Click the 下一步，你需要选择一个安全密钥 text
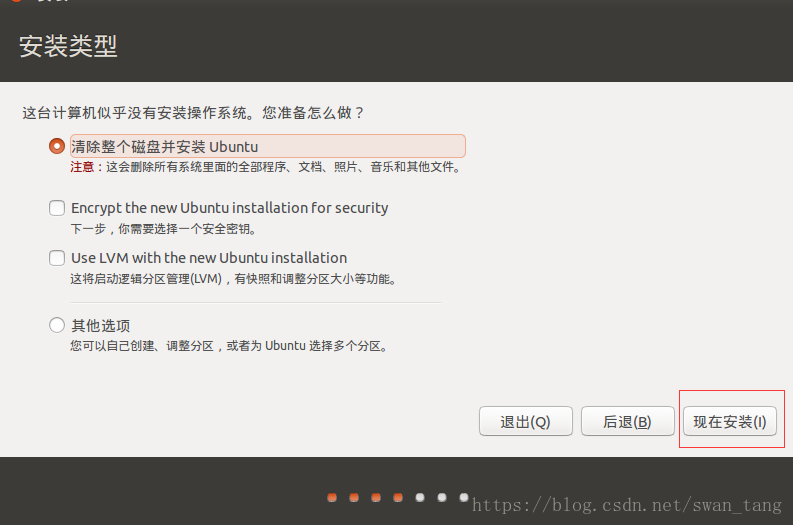793x525 pixels. (163, 229)
